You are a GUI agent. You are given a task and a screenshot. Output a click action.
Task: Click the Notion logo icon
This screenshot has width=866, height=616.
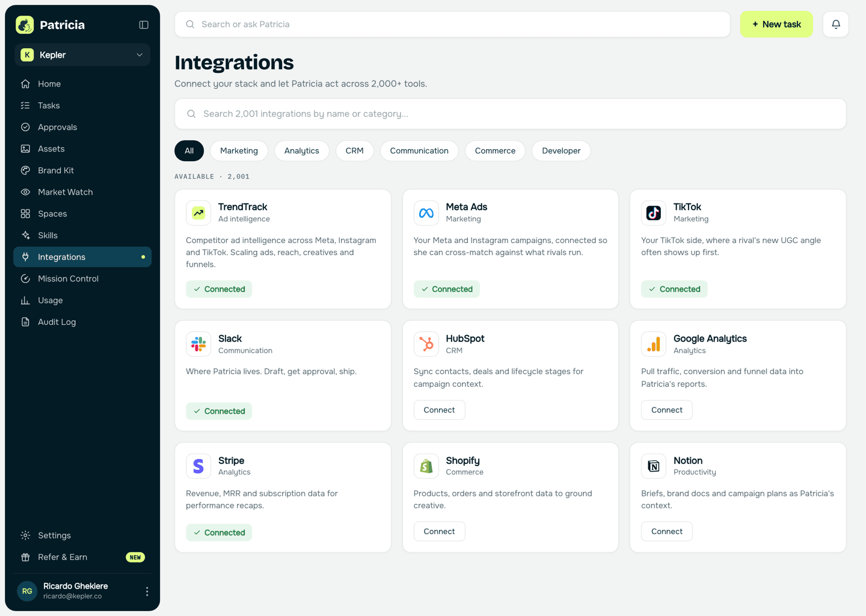click(654, 466)
